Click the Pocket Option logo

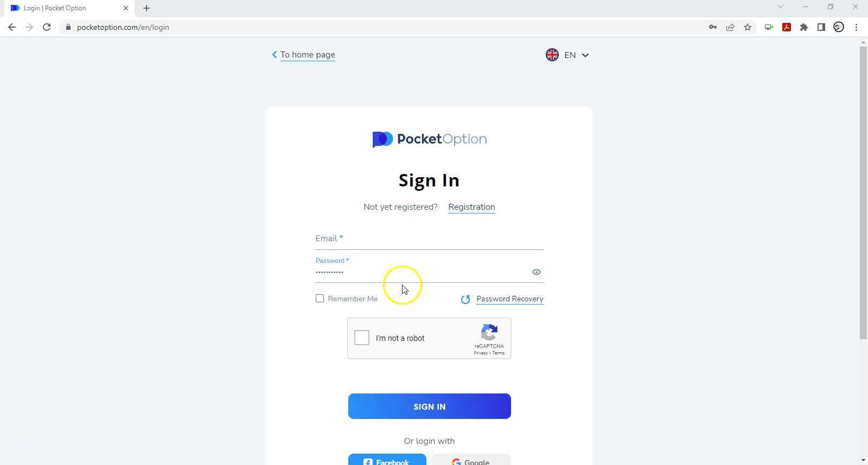tap(429, 139)
